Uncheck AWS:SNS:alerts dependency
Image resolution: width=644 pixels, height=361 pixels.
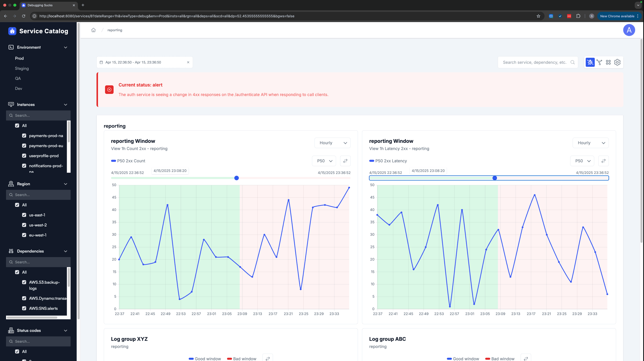click(24, 308)
